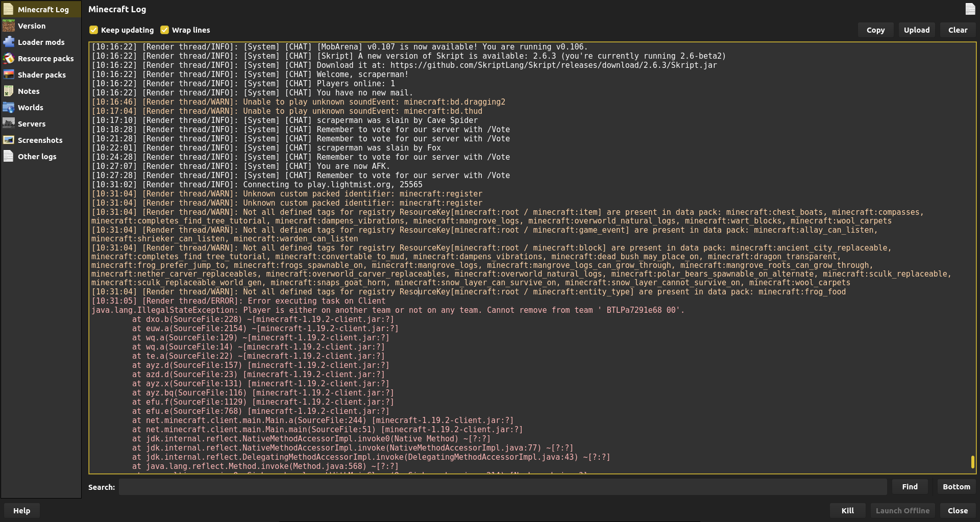This screenshot has height=522, width=980.
Task: Open the Version page label
Action: (32, 26)
